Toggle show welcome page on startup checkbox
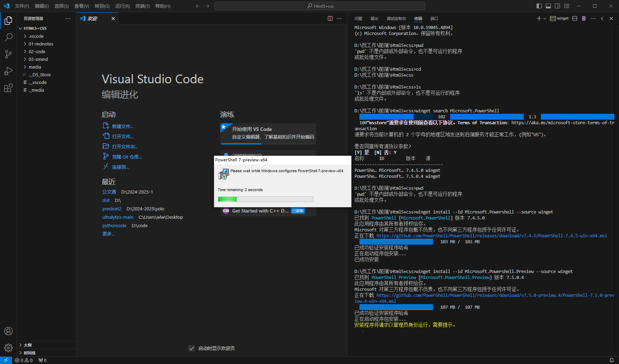 [x=192, y=348]
